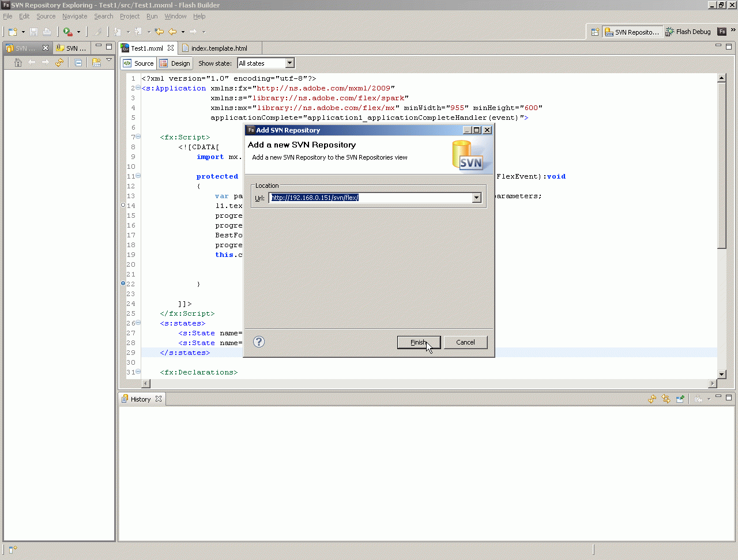Click Refresh icon in SVN Repositories view

pyautogui.click(x=59, y=63)
